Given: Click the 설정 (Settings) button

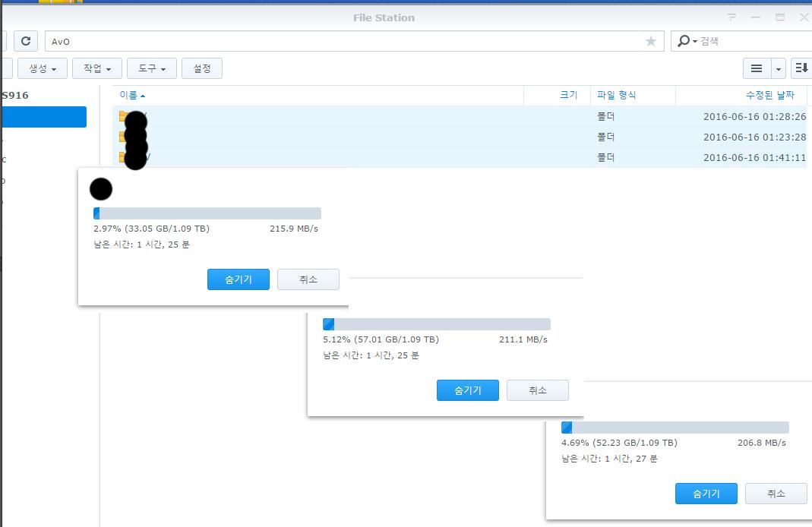Looking at the screenshot, I should click(202, 68).
